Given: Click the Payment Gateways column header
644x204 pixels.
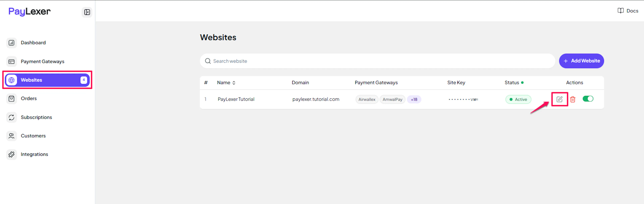Looking at the screenshot, I should [x=376, y=83].
